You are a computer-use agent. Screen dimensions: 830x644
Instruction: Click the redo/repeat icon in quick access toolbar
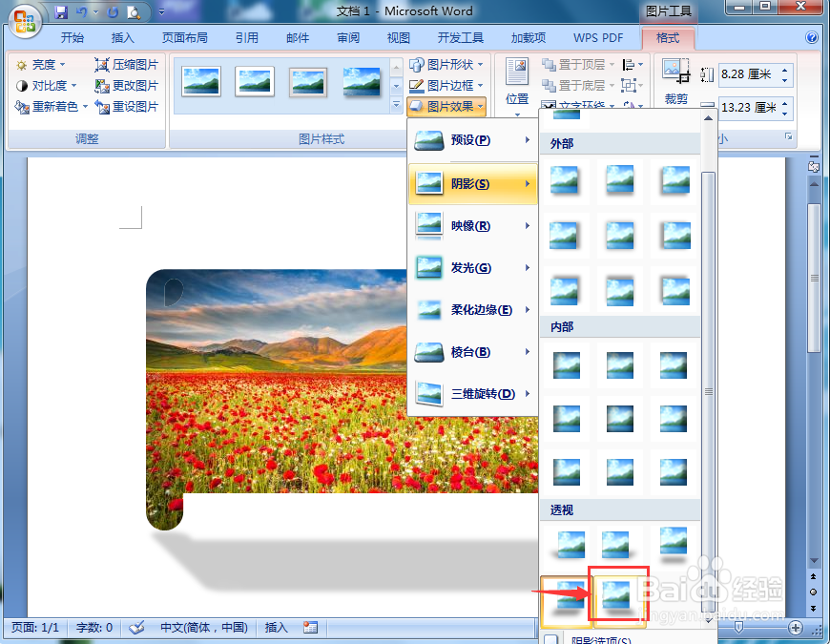(113, 11)
